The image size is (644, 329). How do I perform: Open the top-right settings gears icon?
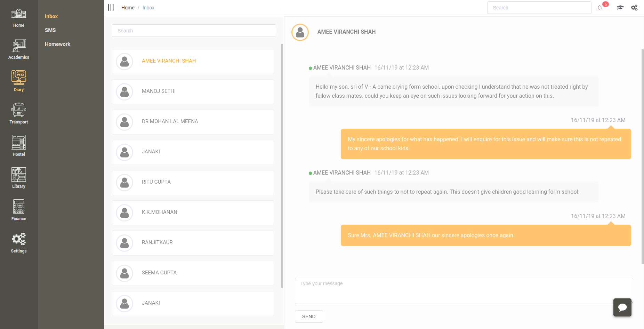click(634, 8)
